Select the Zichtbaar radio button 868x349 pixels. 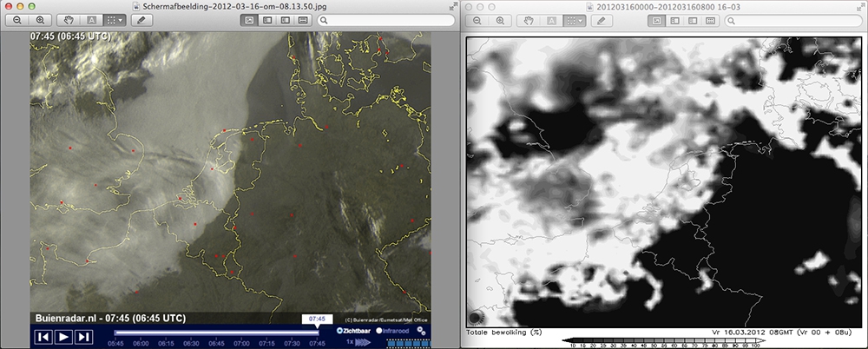tap(339, 330)
